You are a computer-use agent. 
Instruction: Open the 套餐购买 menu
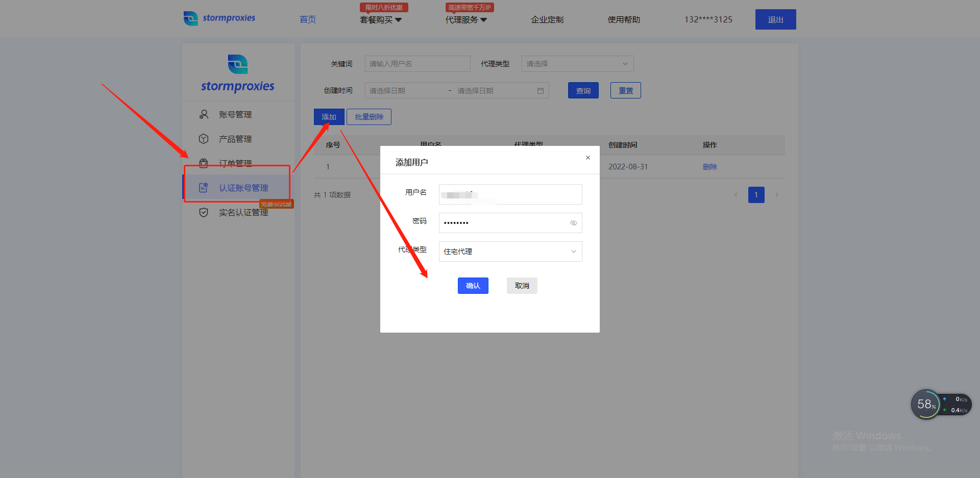(x=380, y=19)
